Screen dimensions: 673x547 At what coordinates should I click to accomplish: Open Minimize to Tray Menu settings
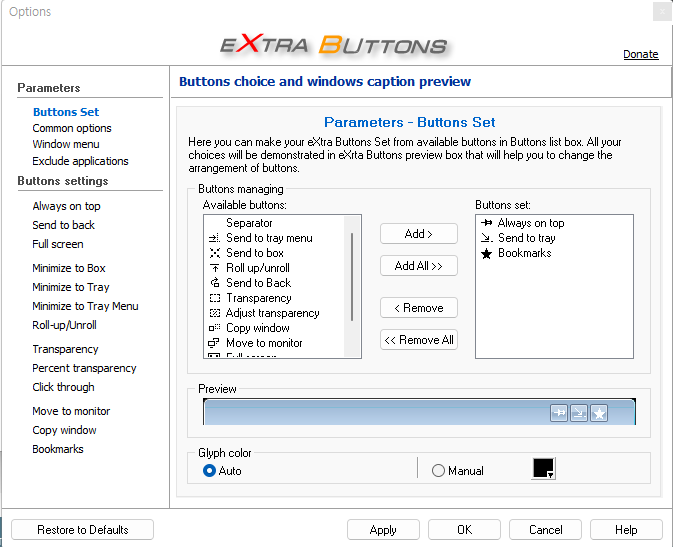click(85, 306)
